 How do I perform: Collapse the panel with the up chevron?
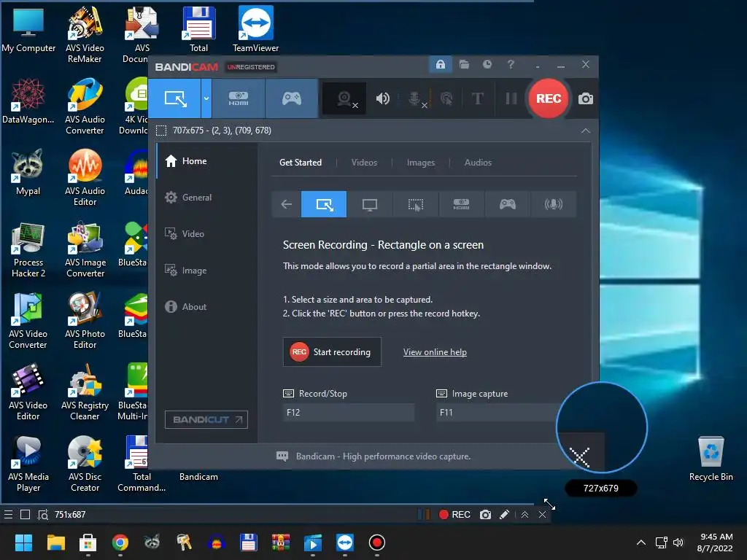[x=586, y=131]
